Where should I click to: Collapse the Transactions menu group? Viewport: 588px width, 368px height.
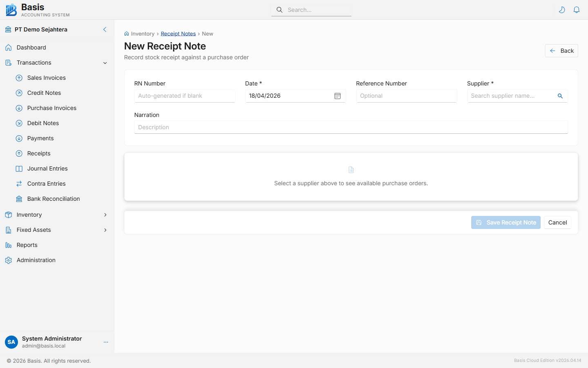(x=105, y=63)
